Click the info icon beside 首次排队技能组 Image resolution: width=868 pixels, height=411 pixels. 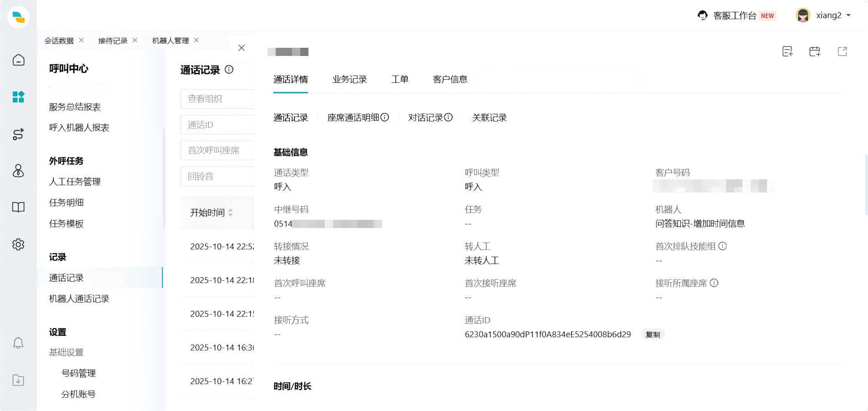pyautogui.click(x=723, y=246)
